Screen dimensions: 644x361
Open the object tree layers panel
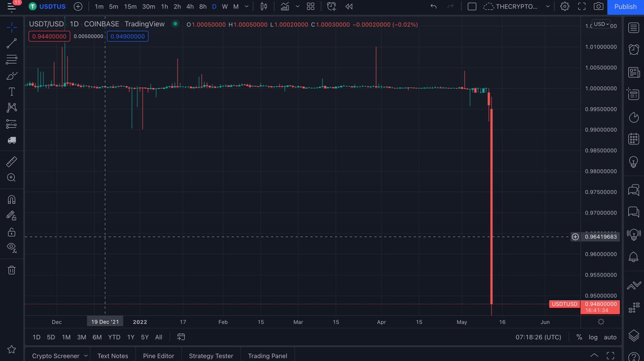click(x=633, y=334)
